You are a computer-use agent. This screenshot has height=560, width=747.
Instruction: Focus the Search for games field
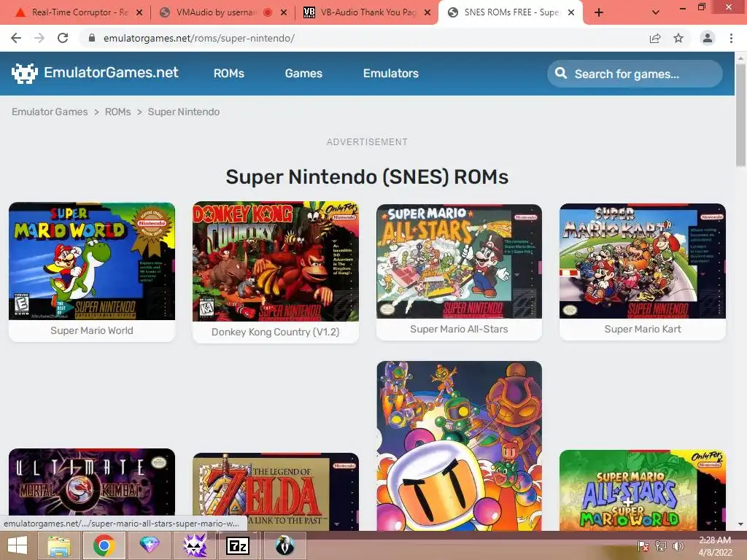(x=635, y=74)
